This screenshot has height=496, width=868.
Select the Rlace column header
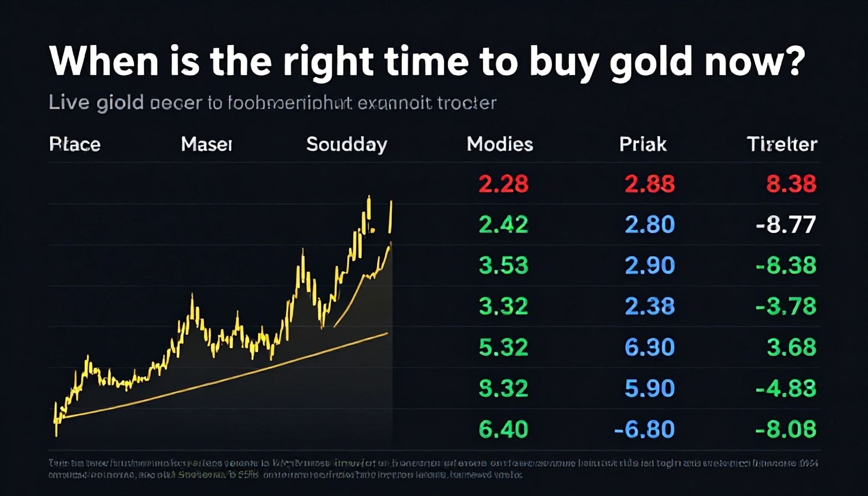point(75,144)
